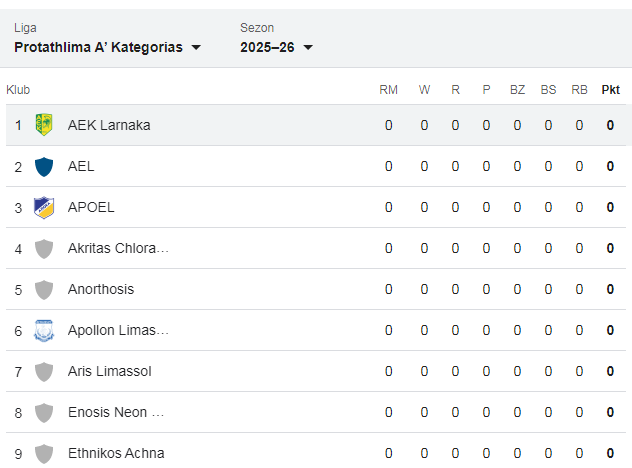This screenshot has width=632, height=468.
Task: Click the Anorthosis placeholder shield icon
Action: coord(44,289)
